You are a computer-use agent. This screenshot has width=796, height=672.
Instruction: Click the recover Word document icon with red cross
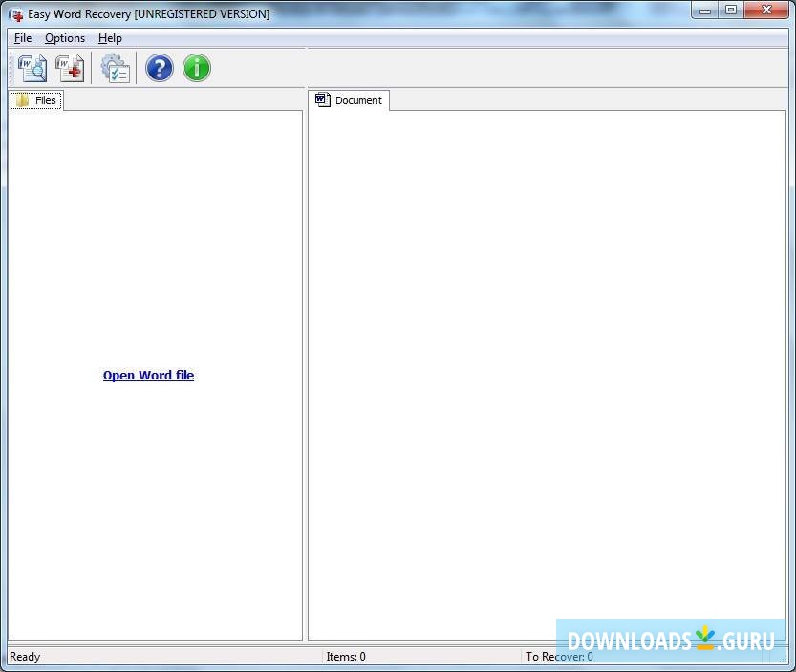pos(70,68)
